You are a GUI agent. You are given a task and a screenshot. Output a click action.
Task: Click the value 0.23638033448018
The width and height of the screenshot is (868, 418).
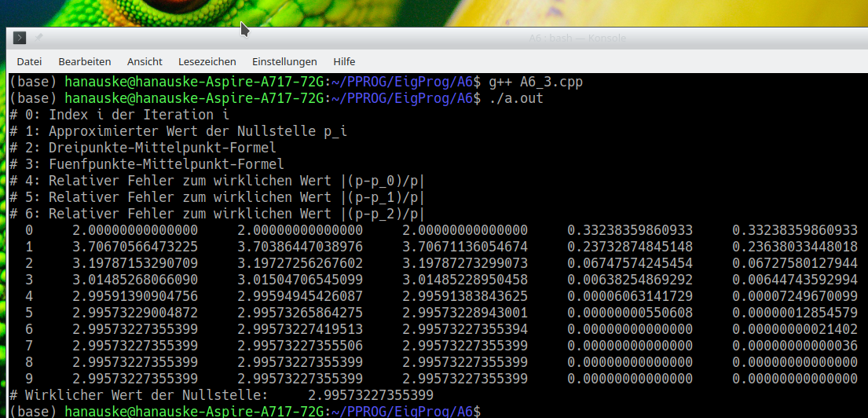click(795, 247)
